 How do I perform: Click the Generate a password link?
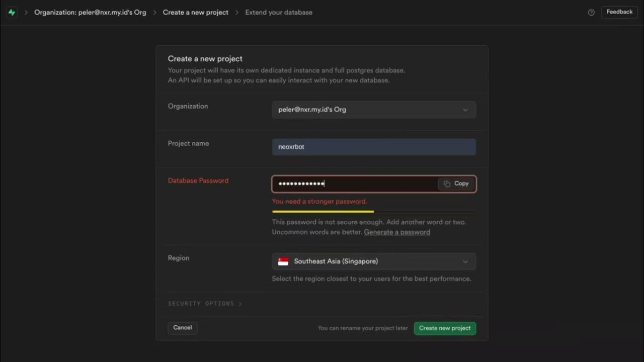click(396, 232)
